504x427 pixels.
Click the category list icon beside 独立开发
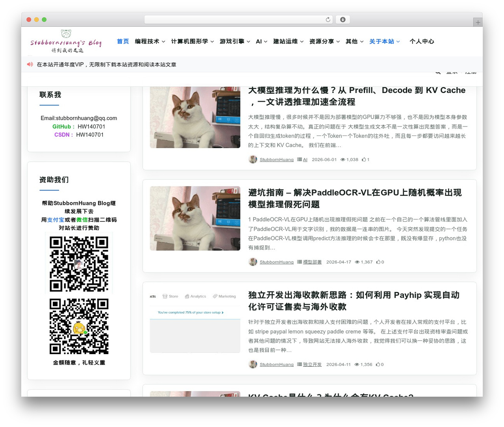point(299,364)
